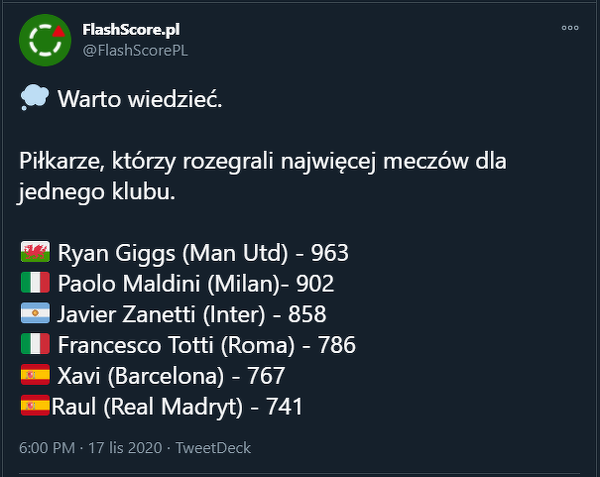This screenshot has width=600, height=477.
Task: Select the Italy flag beside Paolo Maldini
Action: (35, 283)
